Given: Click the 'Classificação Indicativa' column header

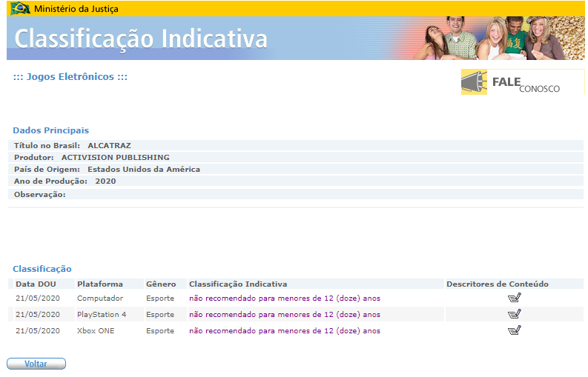Looking at the screenshot, I should (x=238, y=284).
